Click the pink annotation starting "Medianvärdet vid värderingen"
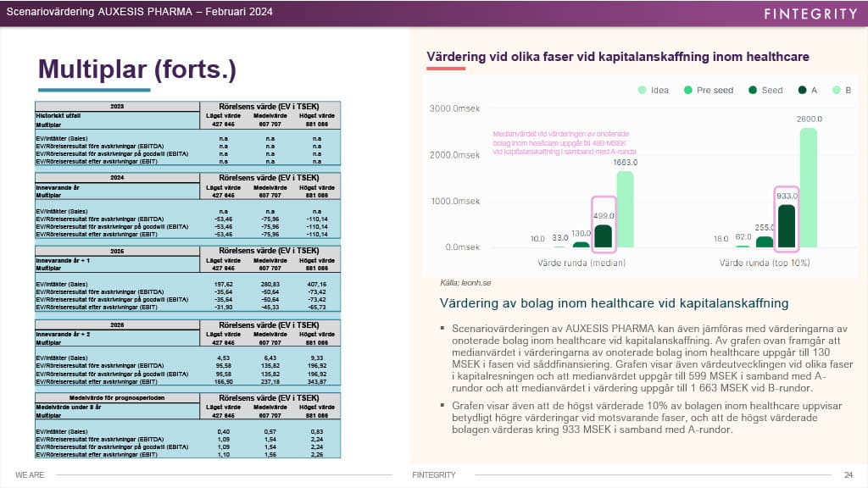The width and height of the screenshot is (868, 488). pos(565,142)
